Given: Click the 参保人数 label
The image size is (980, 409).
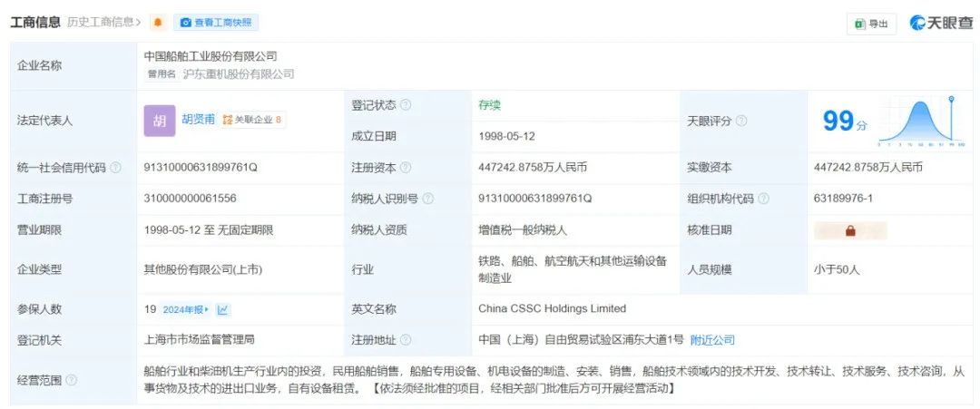Looking at the screenshot, I should [x=39, y=309].
